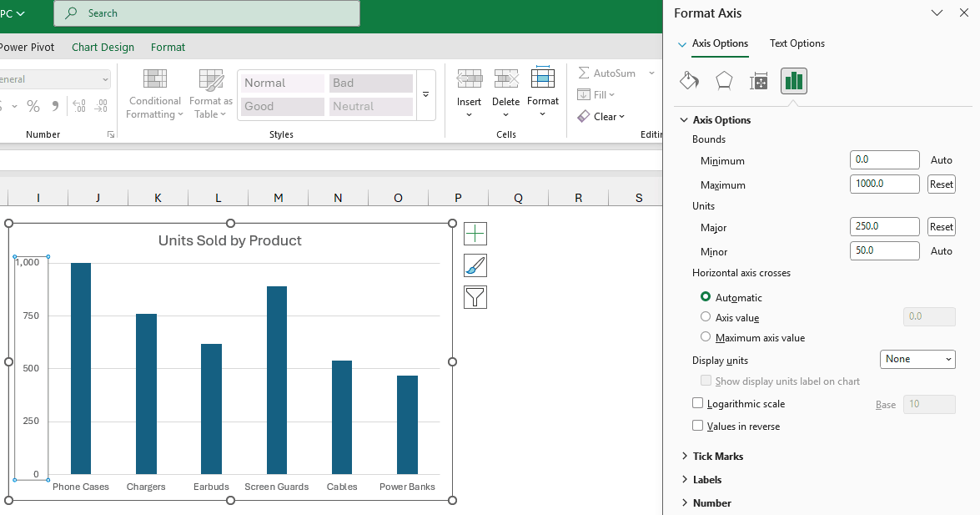Apply the Good cell style
Screen dimensions: 980x515
(x=283, y=106)
